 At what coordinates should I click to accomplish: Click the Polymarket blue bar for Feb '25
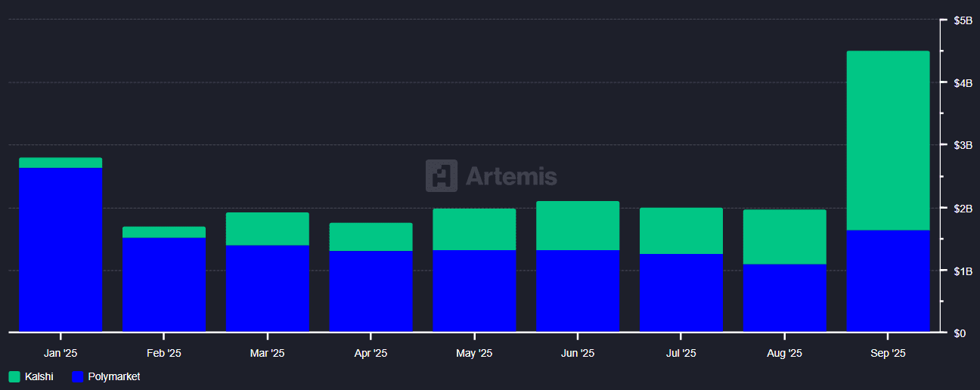click(x=164, y=285)
